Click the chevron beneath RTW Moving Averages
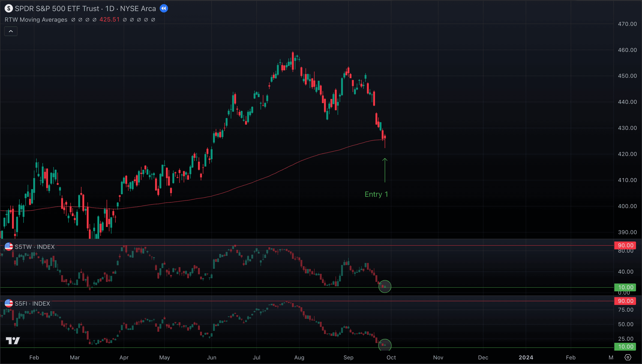 (x=11, y=31)
